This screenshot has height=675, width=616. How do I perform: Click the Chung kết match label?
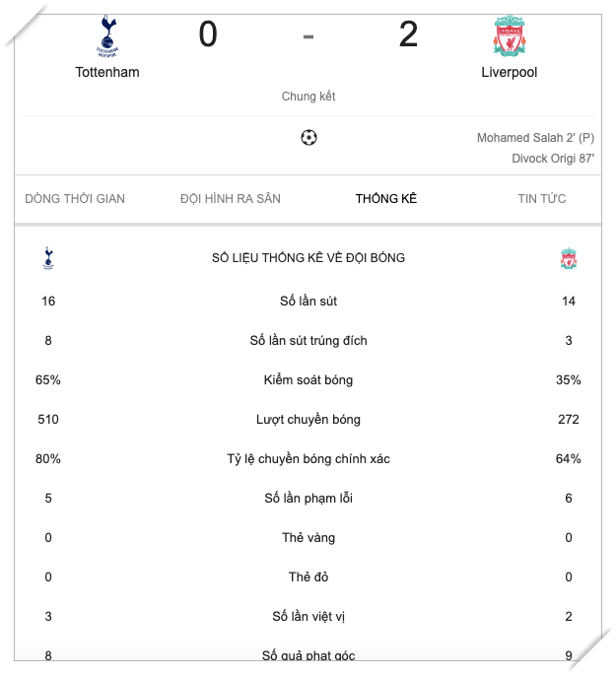(308, 97)
